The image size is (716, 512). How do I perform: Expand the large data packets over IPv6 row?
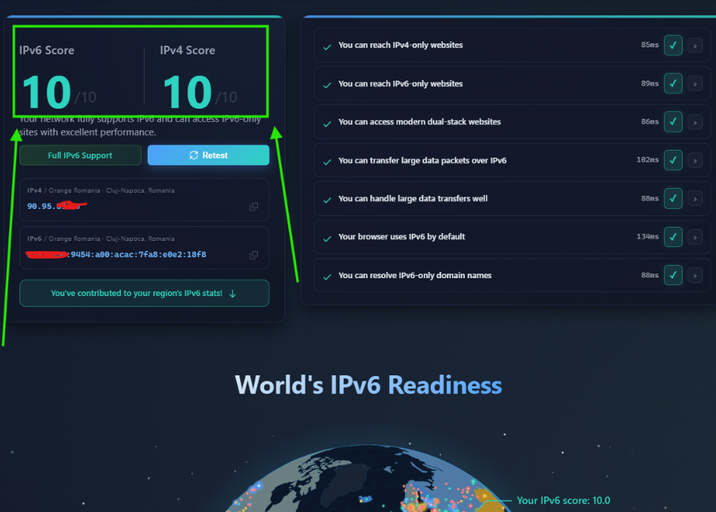[695, 160]
